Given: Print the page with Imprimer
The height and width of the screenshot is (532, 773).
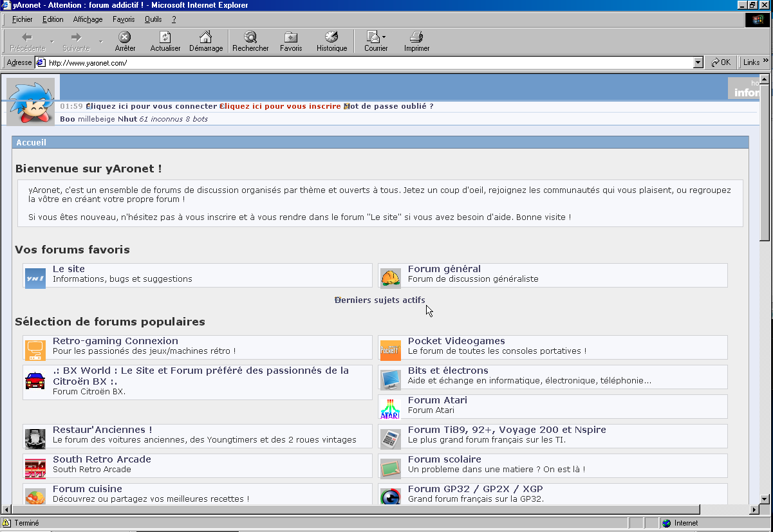Looking at the screenshot, I should [x=416, y=37].
